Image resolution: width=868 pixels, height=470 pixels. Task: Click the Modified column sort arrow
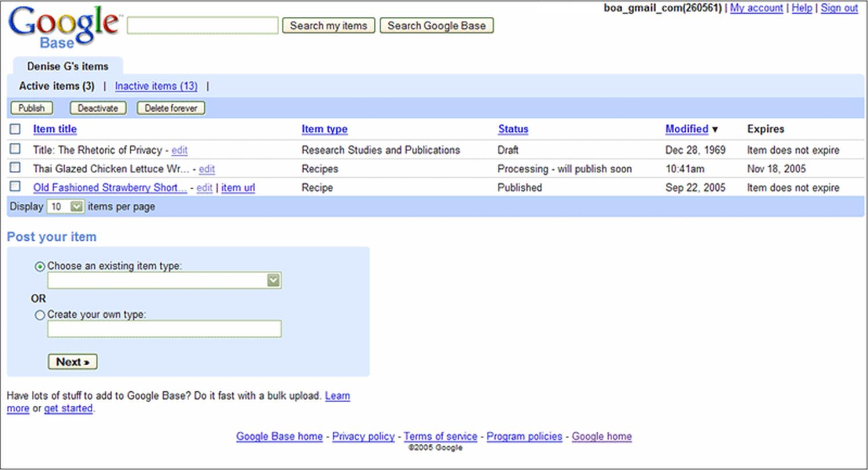tap(715, 130)
